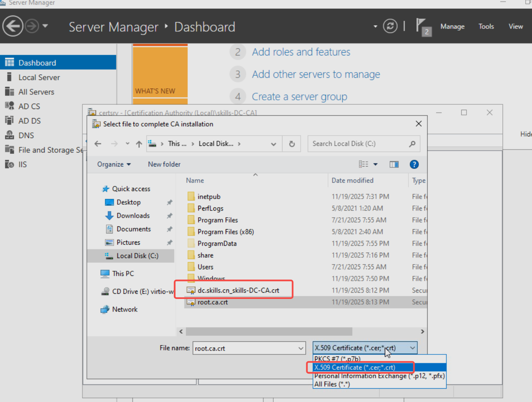Select the inetpub folder
The width and height of the screenshot is (532, 402).
pos(209,197)
